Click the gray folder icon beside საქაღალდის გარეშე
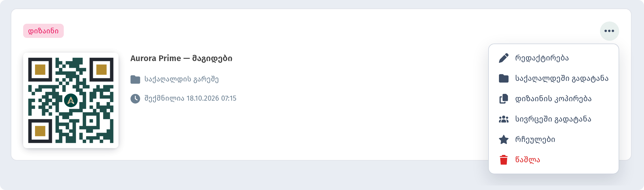The width and height of the screenshot is (644, 190). click(x=135, y=79)
